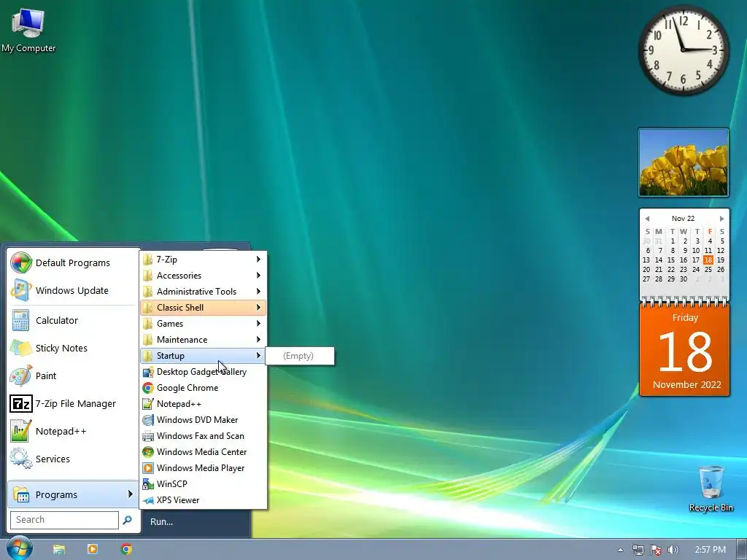The height and width of the screenshot is (560, 747).
Task: Click the taskbar clock 2:57 PM
Action: click(x=711, y=550)
